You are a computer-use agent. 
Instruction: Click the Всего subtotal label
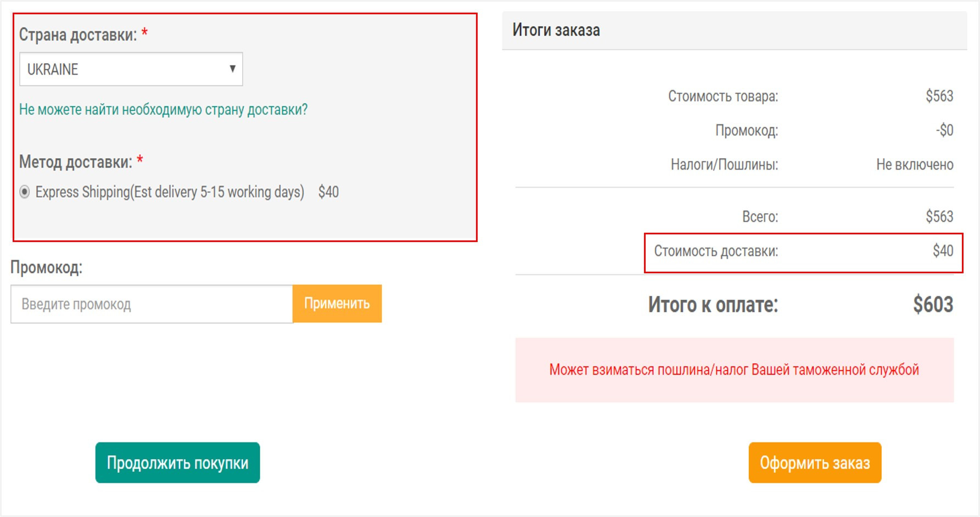point(760,217)
